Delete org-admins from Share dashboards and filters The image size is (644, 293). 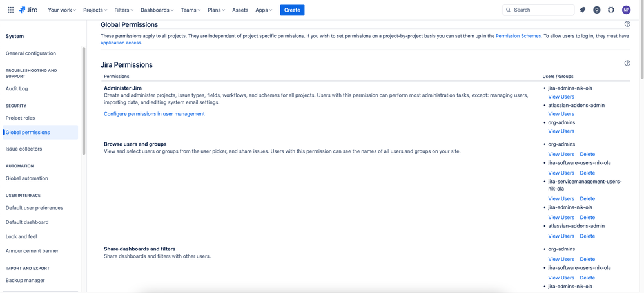587,259
